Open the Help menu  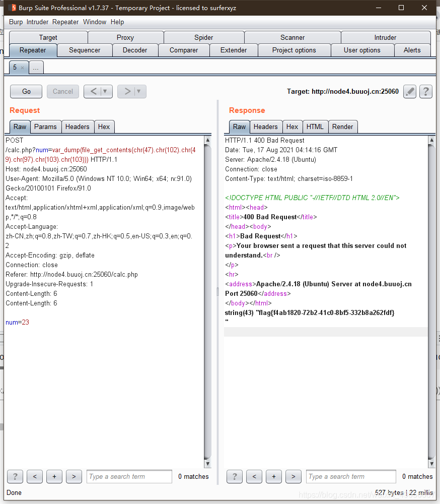[117, 22]
